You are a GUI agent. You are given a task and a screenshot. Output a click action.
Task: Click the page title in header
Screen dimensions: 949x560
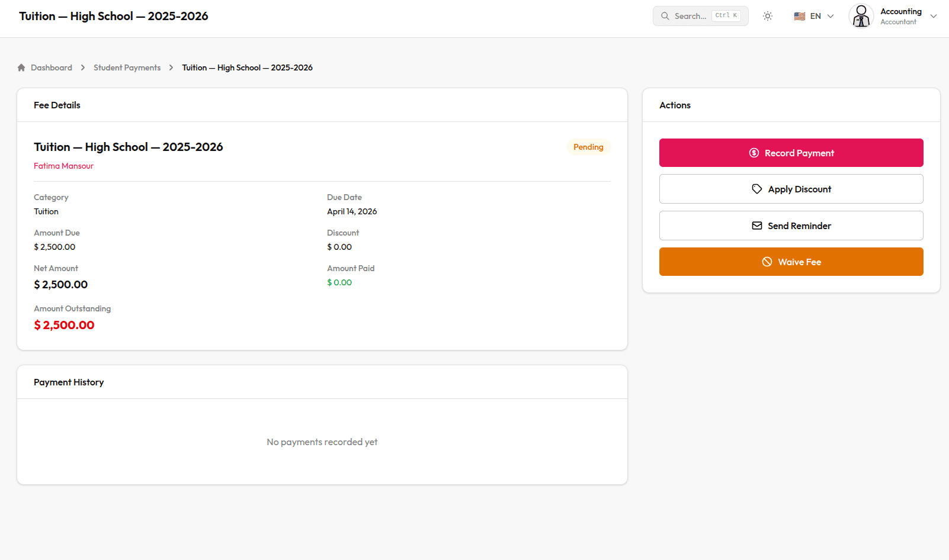114,16
